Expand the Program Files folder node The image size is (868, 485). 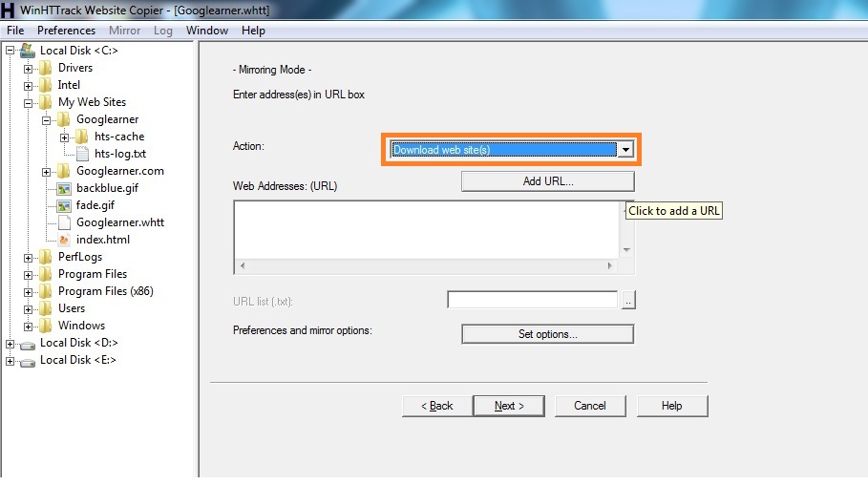pyautogui.click(x=29, y=275)
